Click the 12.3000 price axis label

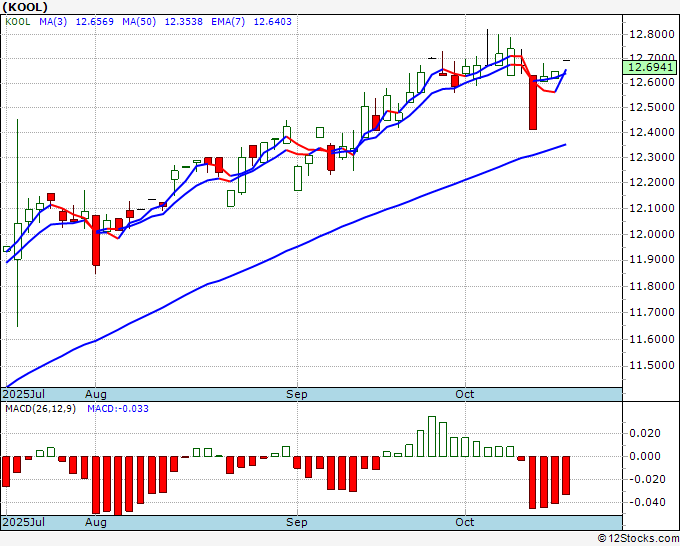point(652,157)
